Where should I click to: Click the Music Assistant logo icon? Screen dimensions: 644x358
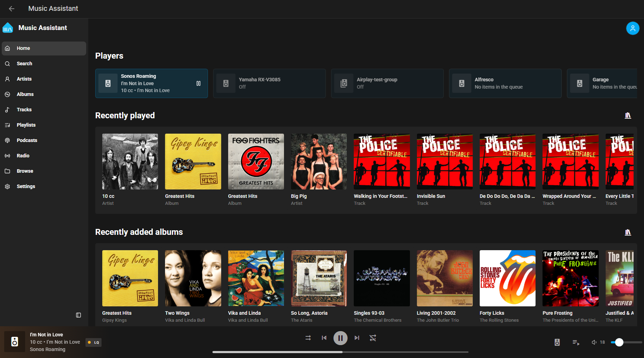pyautogui.click(x=8, y=28)
